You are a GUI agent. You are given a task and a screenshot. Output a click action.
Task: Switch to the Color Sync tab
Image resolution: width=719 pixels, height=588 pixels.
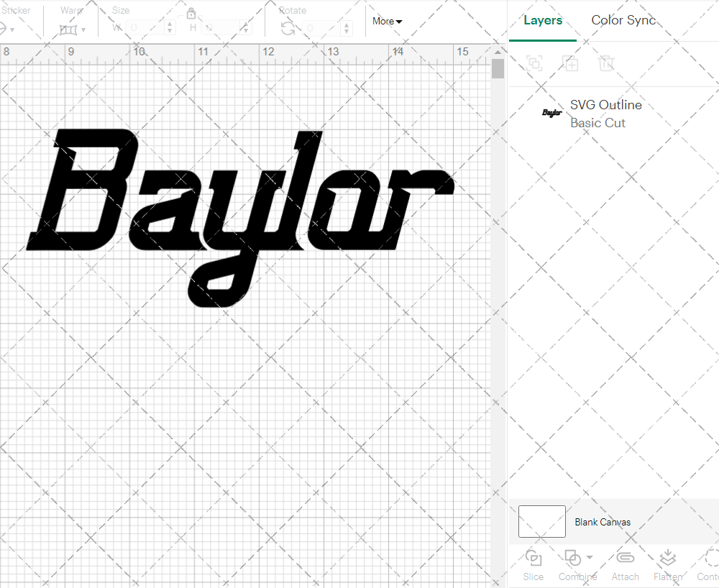point(623,20)
